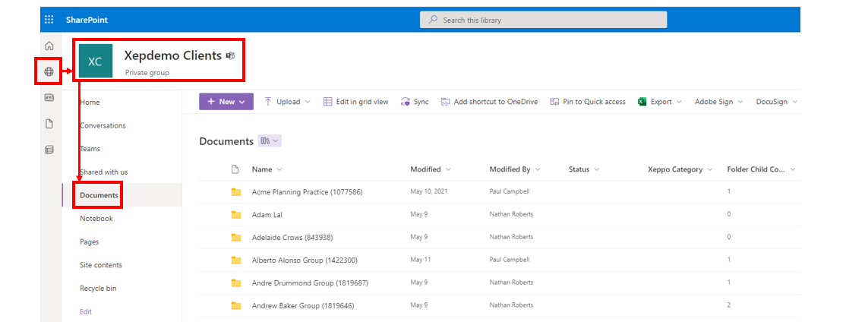Click the Documents library heading

point(226,141)
